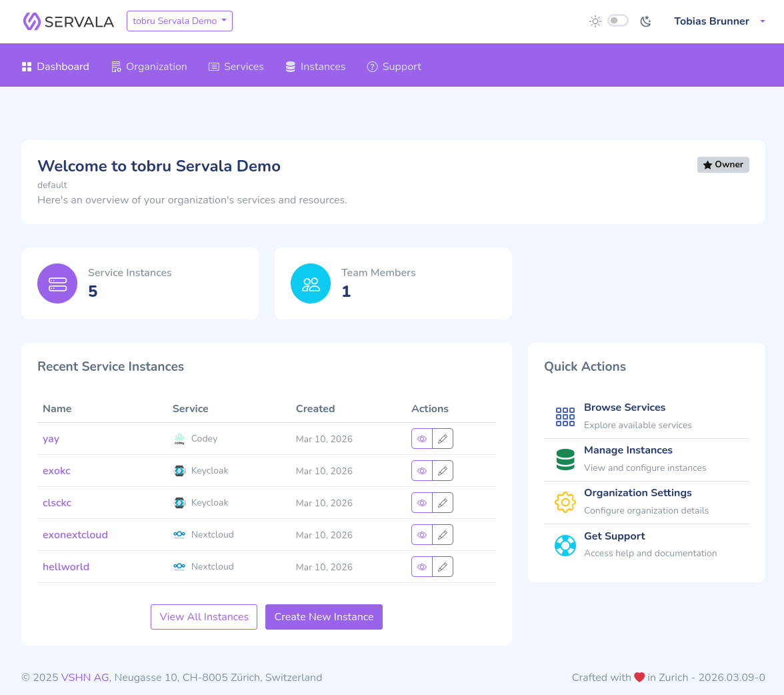Screen dimensions: 784x695
Task: Click the Nextcloud icon in exonextcloud row
Action: click(x=179, y=535)
